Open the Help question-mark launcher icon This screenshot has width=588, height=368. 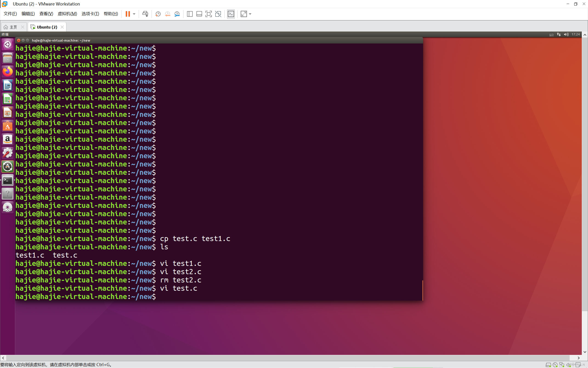click(x=8, y=194)
